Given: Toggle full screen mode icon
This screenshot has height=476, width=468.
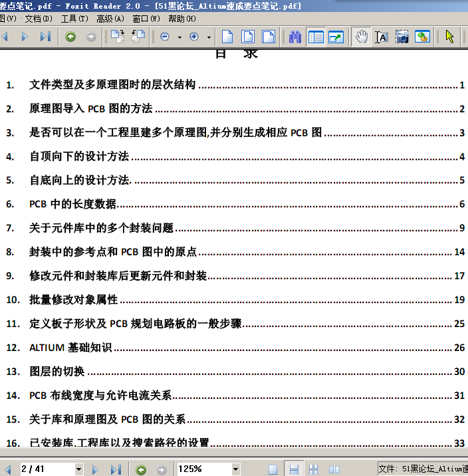Looking at the screenshot, I should tap(336, 37).
